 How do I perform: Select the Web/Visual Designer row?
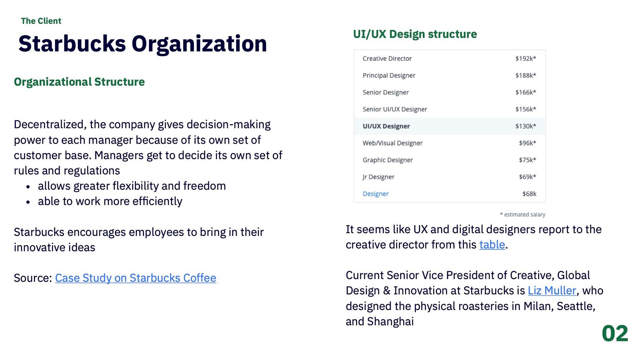(450, 143)
